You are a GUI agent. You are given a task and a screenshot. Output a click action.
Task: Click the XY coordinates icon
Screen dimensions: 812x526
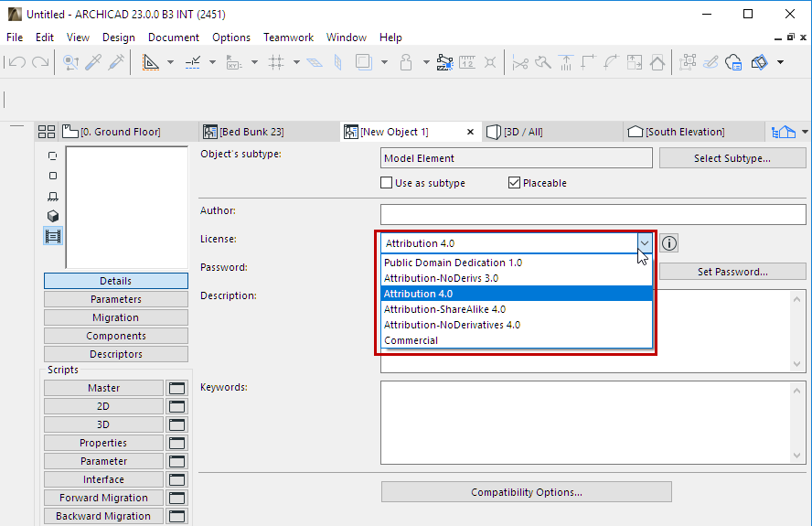[x=234, y=62]
